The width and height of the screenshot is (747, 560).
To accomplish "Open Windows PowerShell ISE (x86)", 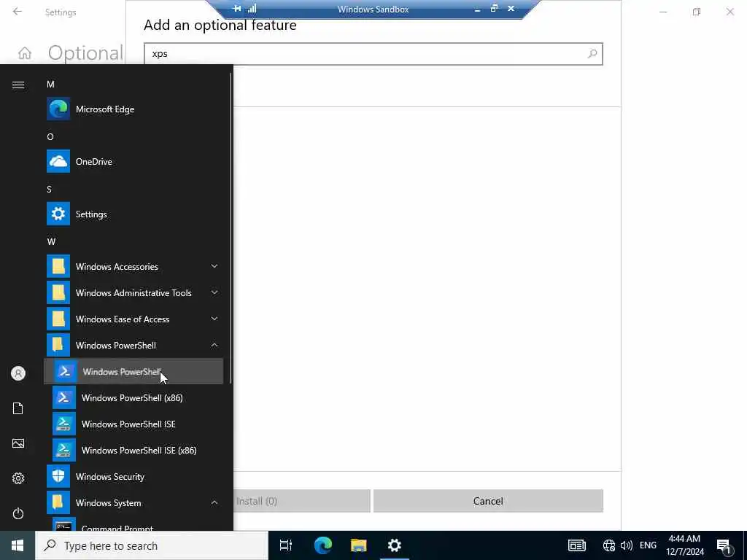I will (x=133, y=450).
